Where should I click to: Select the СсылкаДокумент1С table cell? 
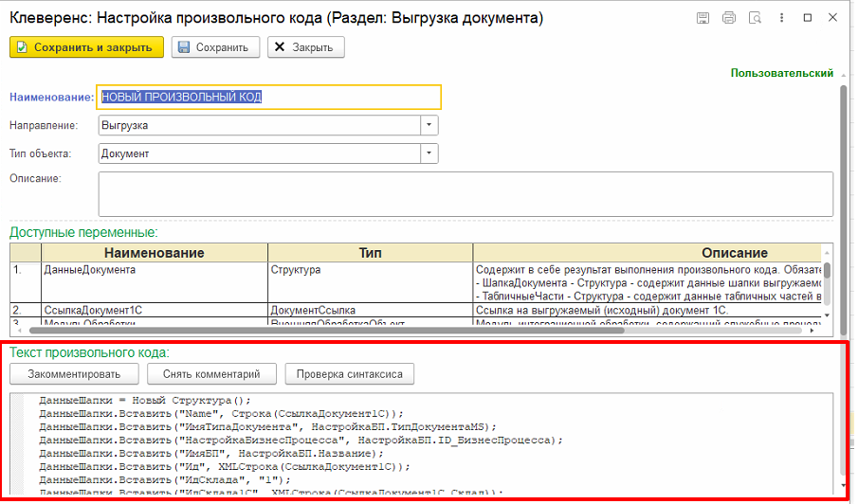[x=155, y=310]
